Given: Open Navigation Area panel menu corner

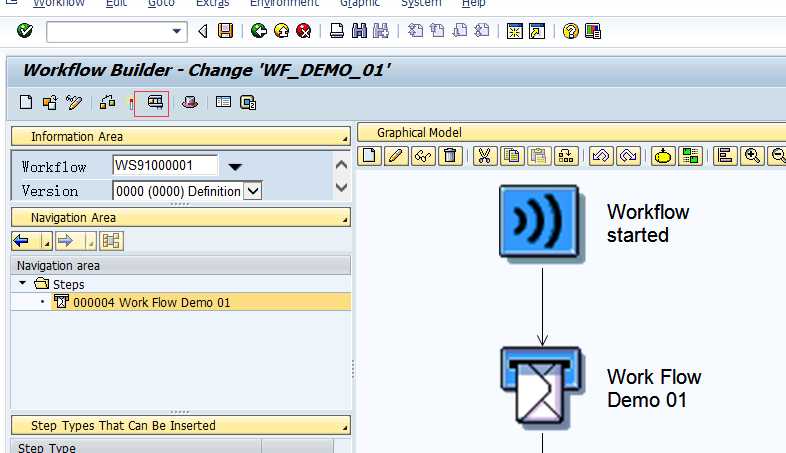Looking at the screenshot, I should [x=345, y=219].
